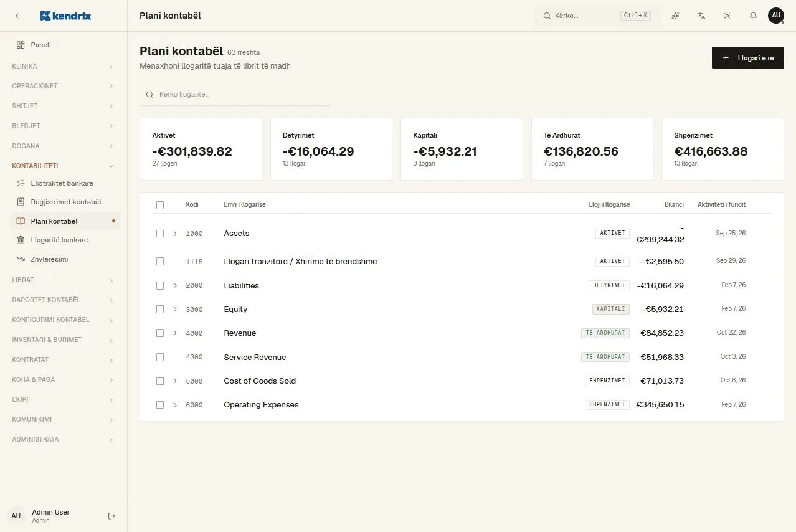Collapse the KONTABILITETI sidebar section
This screenshot has width=796, height=532.
(x=63, y=166)
